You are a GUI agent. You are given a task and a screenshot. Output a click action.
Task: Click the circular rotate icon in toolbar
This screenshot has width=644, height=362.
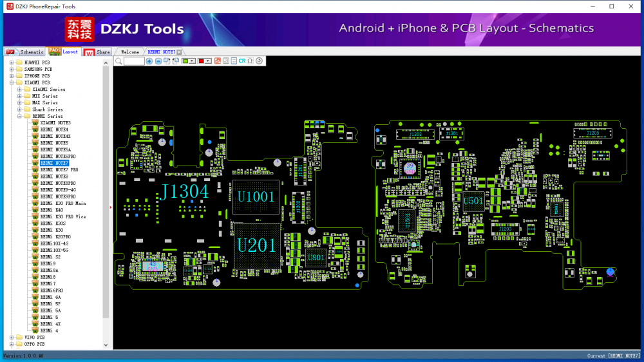click(259, 61)
